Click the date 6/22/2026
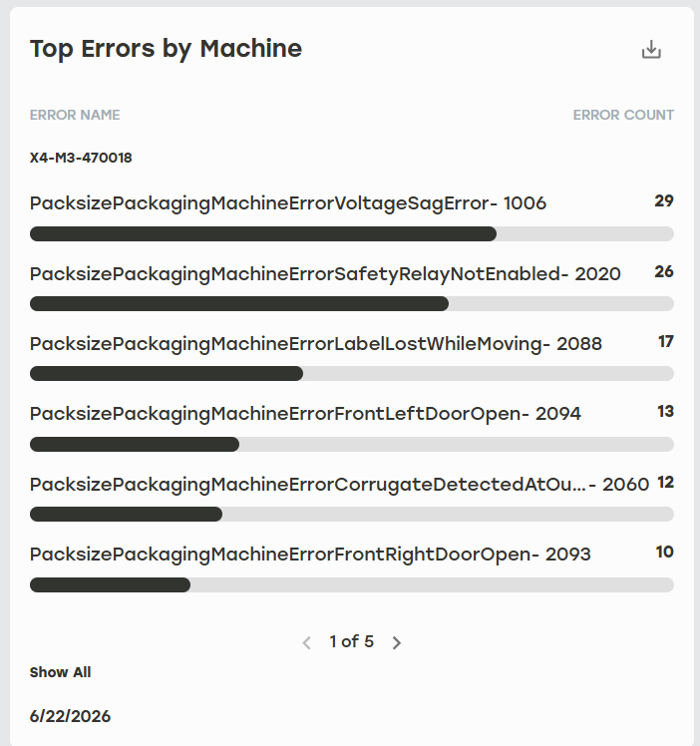700x746 pixels. pos(70,716)
